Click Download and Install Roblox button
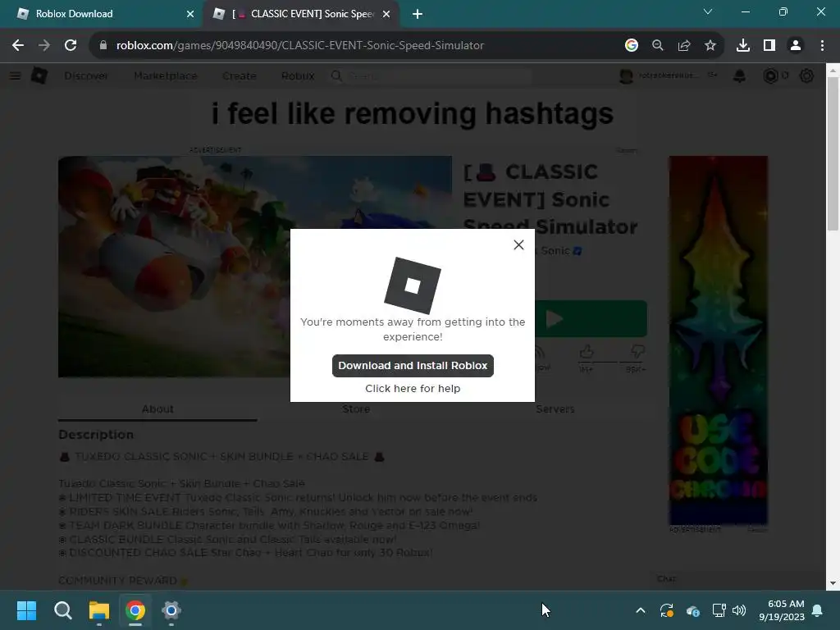This screenshot has width=840, height=630. click(x=413, y=366)
